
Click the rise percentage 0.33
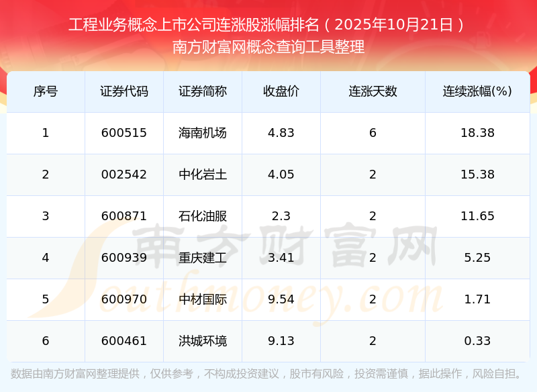tap(477, 341)
